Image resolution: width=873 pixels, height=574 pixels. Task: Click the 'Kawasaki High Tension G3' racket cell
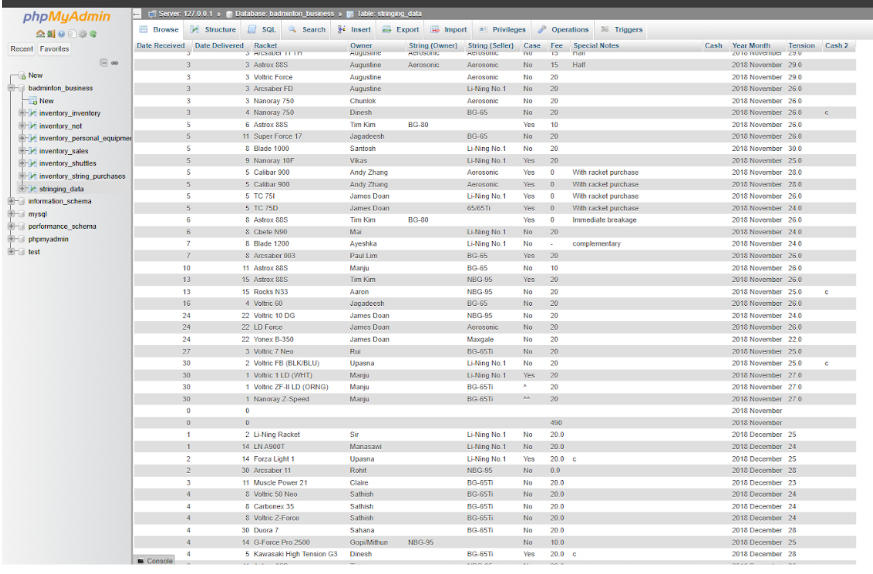(x=296, y=554)
